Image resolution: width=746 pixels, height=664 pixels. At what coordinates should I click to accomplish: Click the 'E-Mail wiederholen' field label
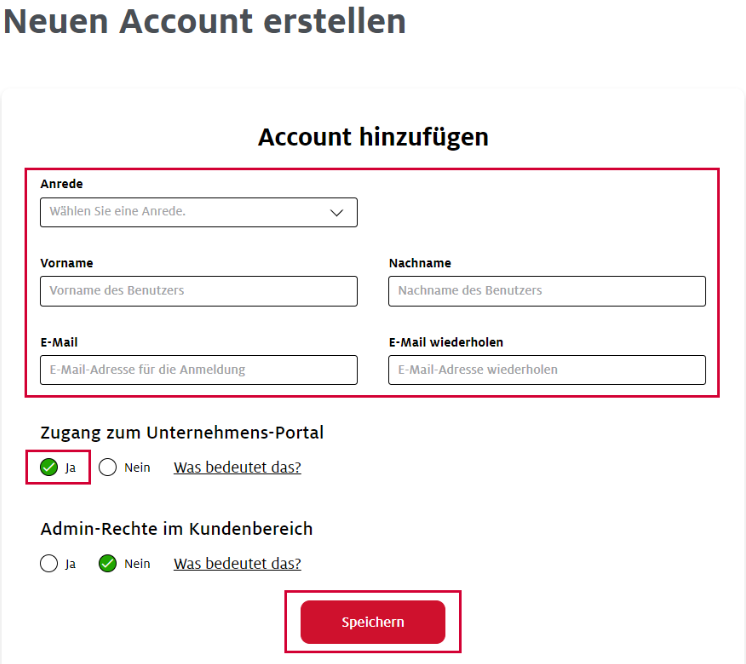click(446, 342)
